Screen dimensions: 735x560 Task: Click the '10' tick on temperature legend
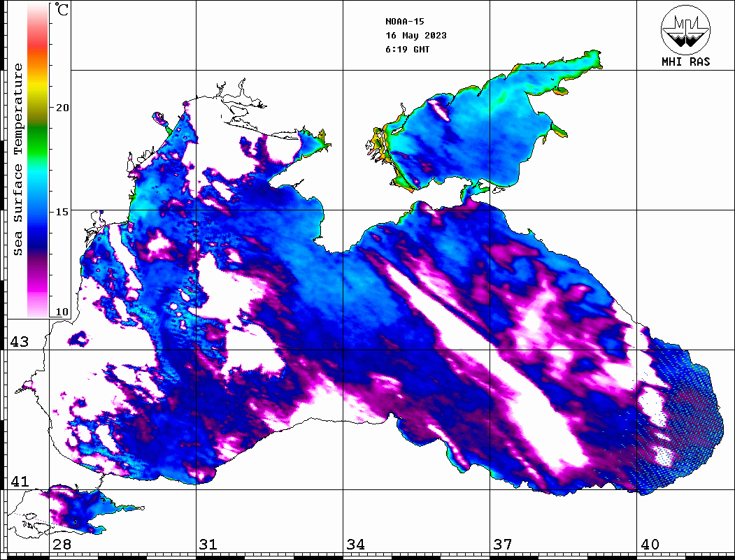coord(62,312)
